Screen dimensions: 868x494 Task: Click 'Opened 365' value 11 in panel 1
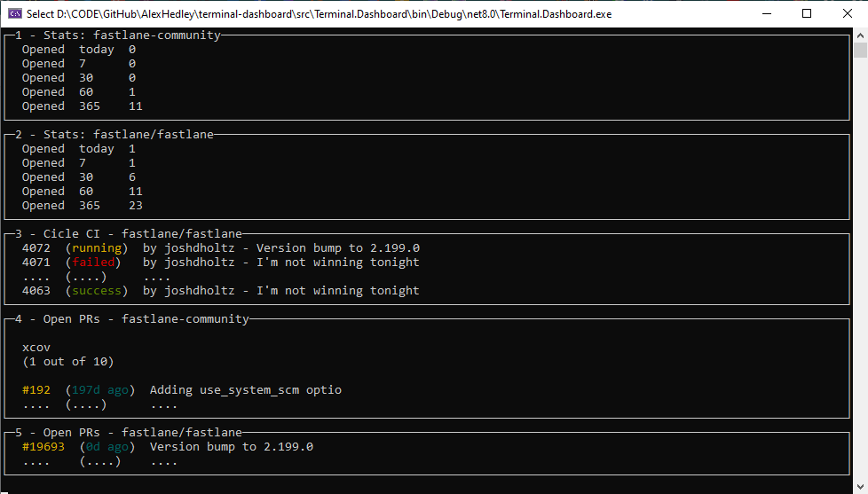[x=136, y=106]
